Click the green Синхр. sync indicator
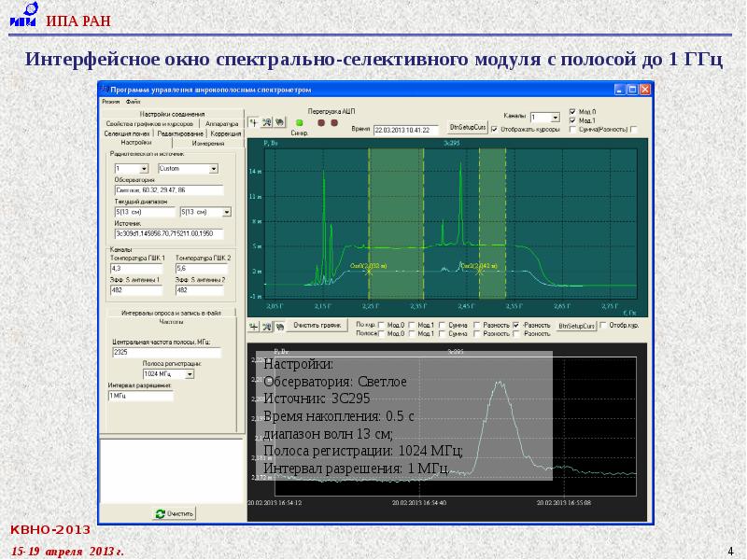 coord(300,122)
